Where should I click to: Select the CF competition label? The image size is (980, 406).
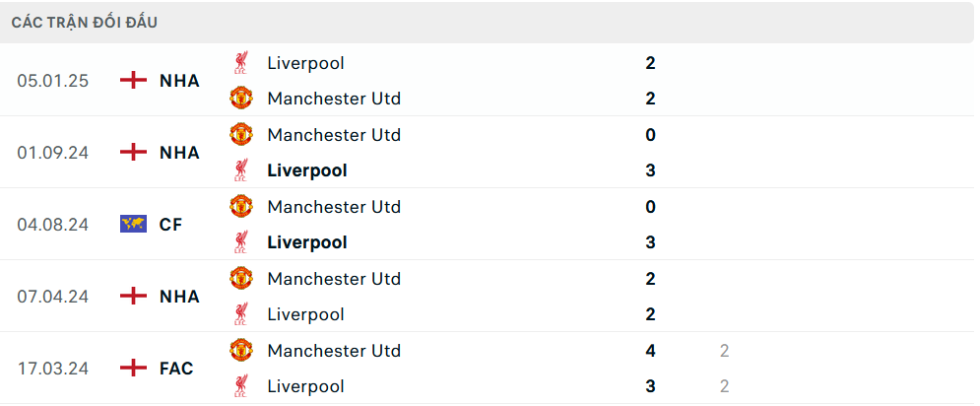(170, 225)
